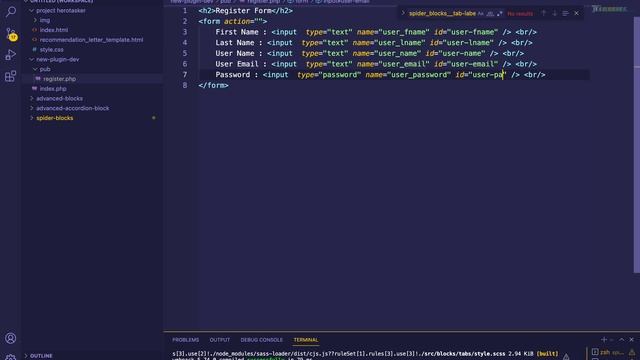Close the find widget

(576, 13)
